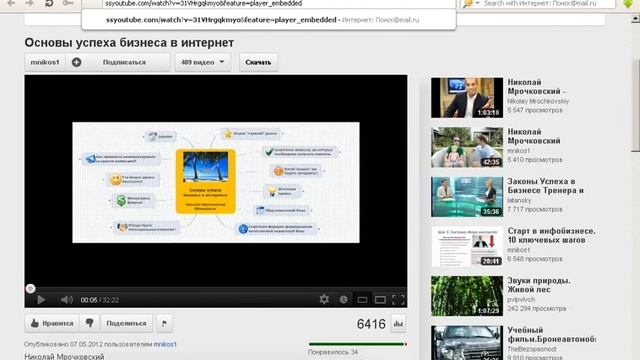Click the like/dislike ratio bar
The width and height of the screenshot is (640, 360).
[x=358, y=344]
